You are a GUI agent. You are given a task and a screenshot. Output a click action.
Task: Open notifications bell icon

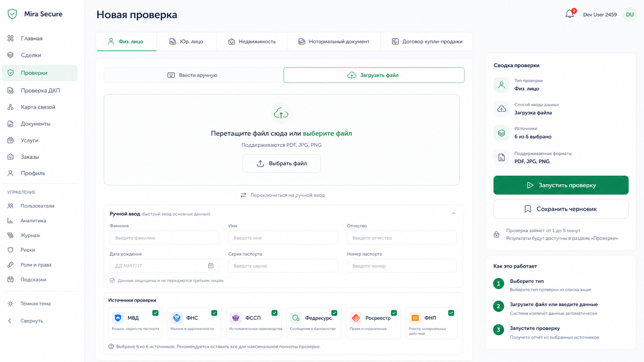pyautogui.click(x=570, y=14)
